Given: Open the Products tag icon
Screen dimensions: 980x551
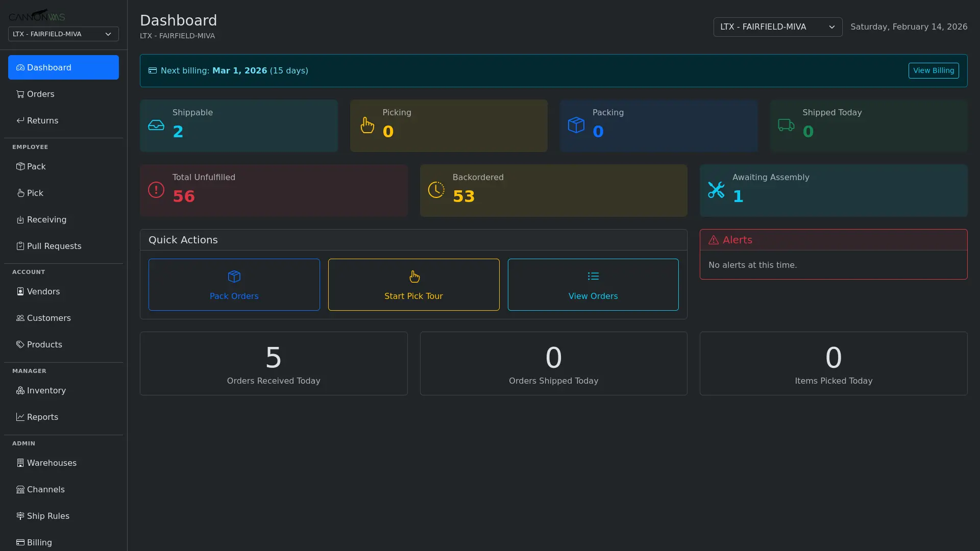Looking at the screenshot, I should (x=20, y=344).
